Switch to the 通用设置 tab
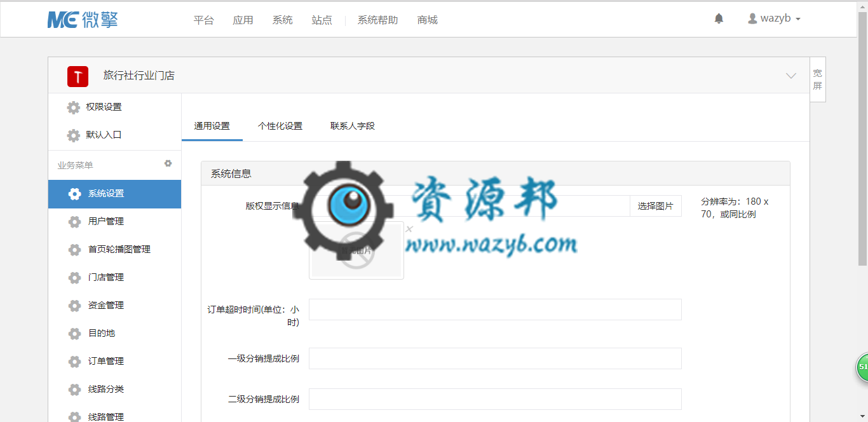The height and width of the screenshot is (422, 868). 212,126
